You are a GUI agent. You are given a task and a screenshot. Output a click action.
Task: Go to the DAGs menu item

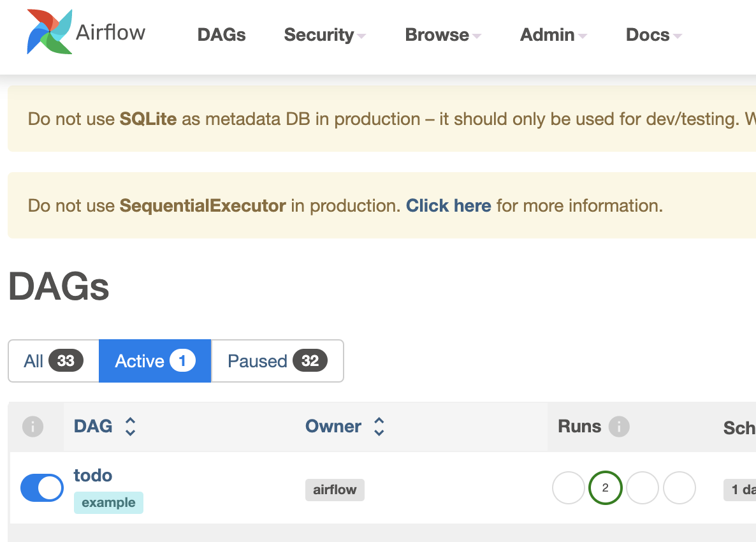click(221, 35)
